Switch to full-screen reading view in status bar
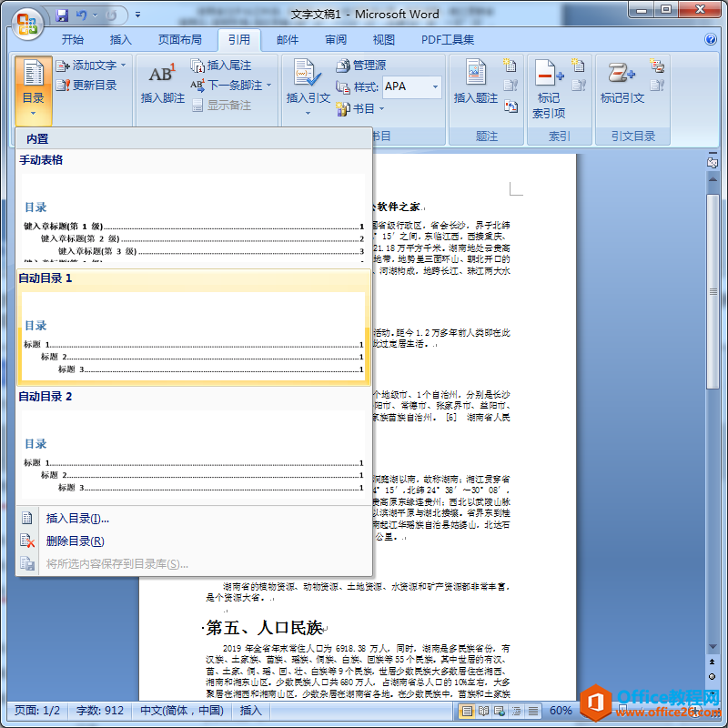 point(483,711)
